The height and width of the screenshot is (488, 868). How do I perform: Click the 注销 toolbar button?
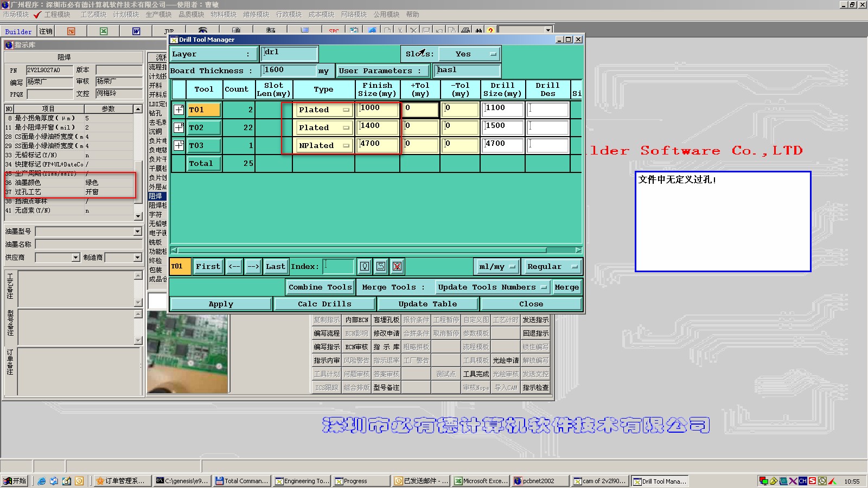tap(46, 31)
